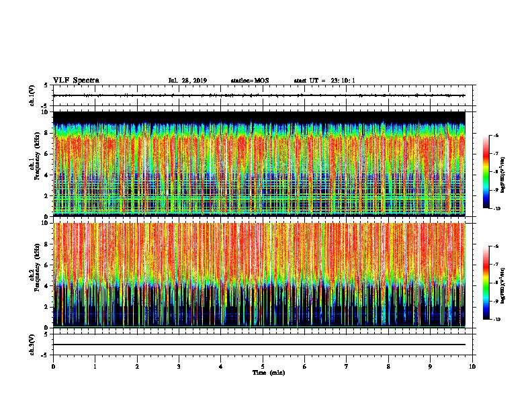Click time-axis tick label "9"

coord(430,367)
